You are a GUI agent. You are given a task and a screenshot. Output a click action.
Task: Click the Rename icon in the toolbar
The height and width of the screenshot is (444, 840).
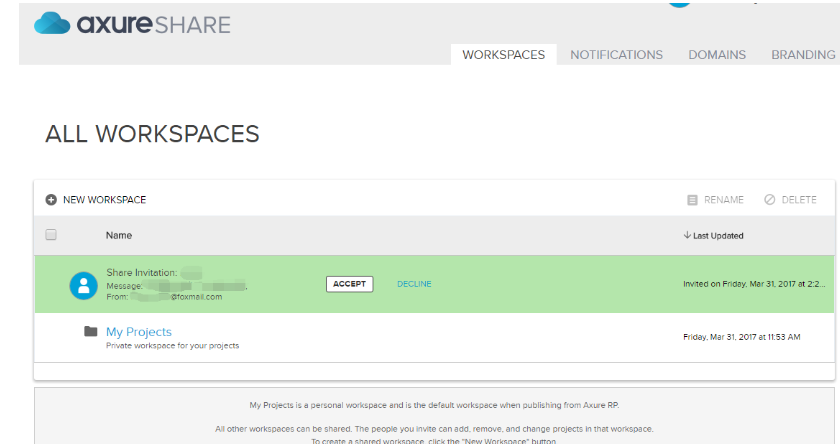692,200
